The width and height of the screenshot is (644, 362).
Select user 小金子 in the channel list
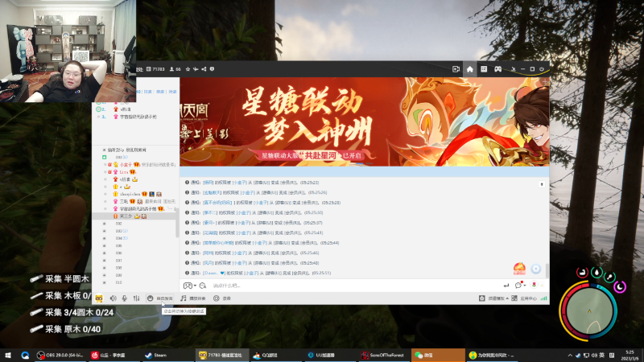126,165
